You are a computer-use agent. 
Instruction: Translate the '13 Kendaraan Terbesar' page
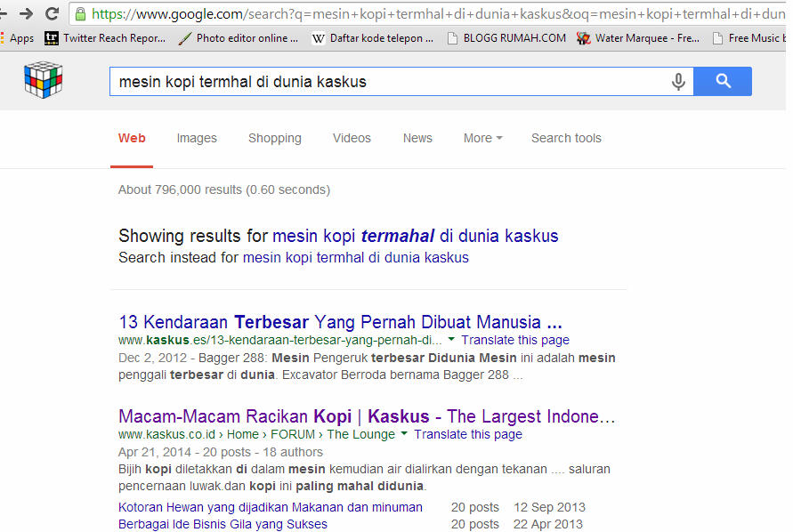[514, 340]
